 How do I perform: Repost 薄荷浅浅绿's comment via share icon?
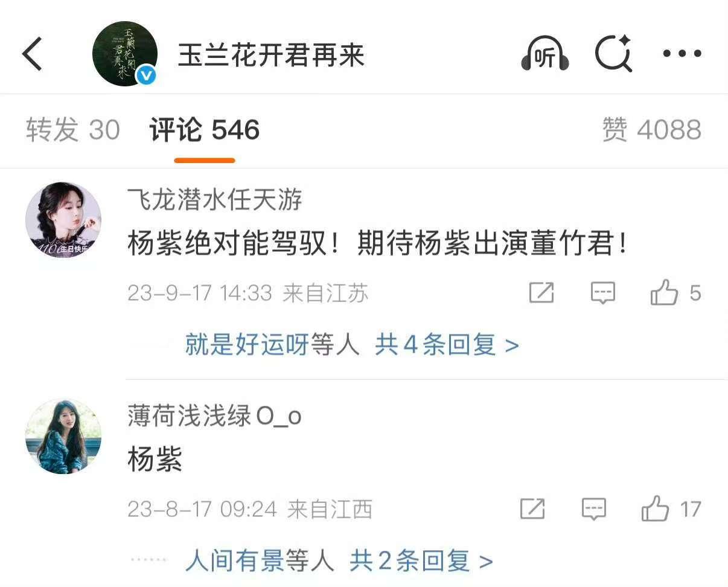[532, 508]
